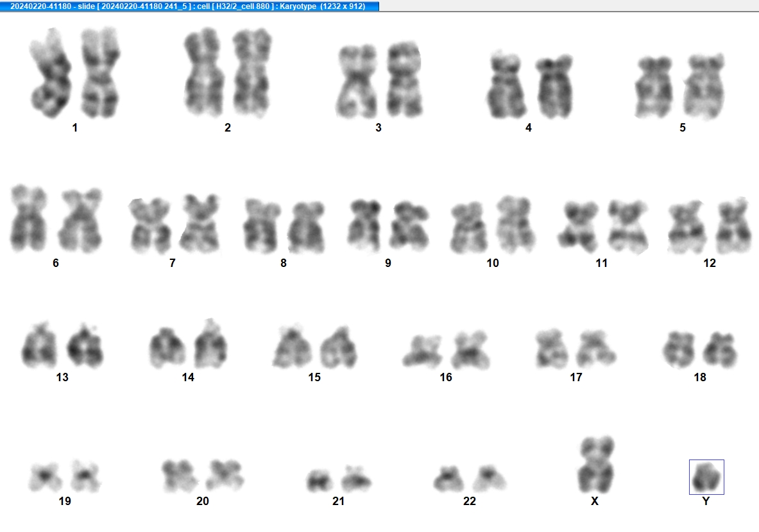759x532 pixels.
Task: Select the left chromosome 18 homolog
Action: [x=679, y=350]
